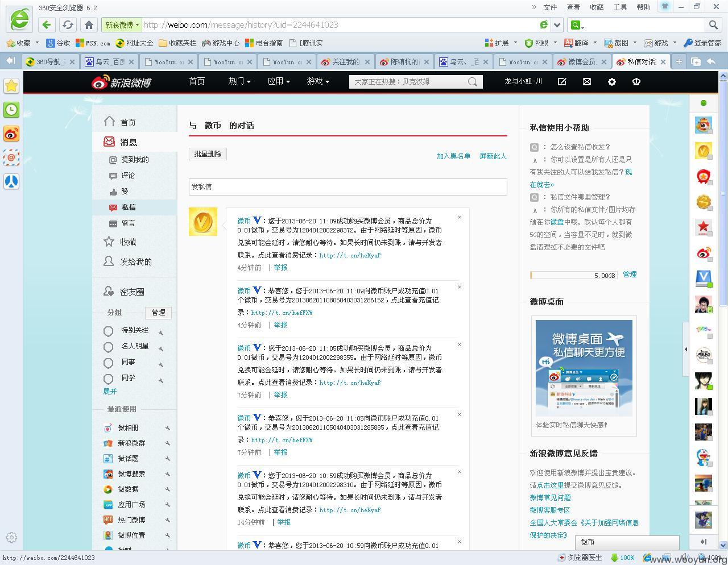Click the 5.00GB storage usage bar
The height and width of the screenshot is (565, 728).
pos(573,275)
